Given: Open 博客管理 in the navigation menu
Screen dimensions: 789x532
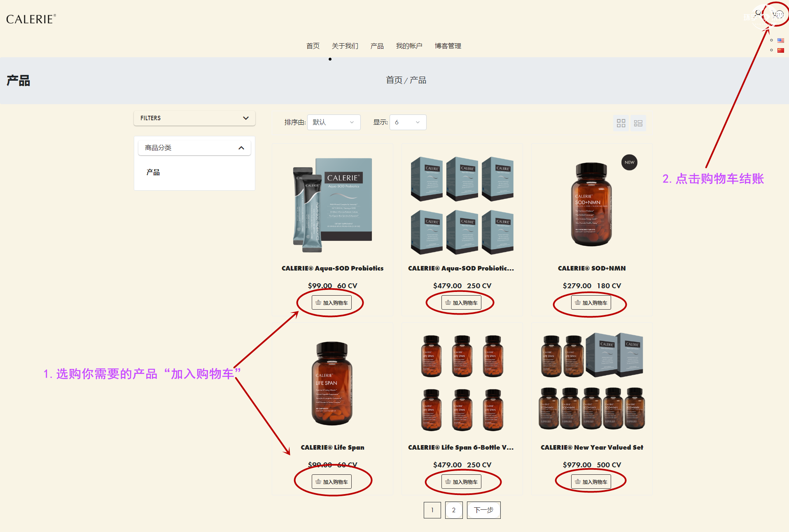Looking at the screenshot, I should pos(448,46).
